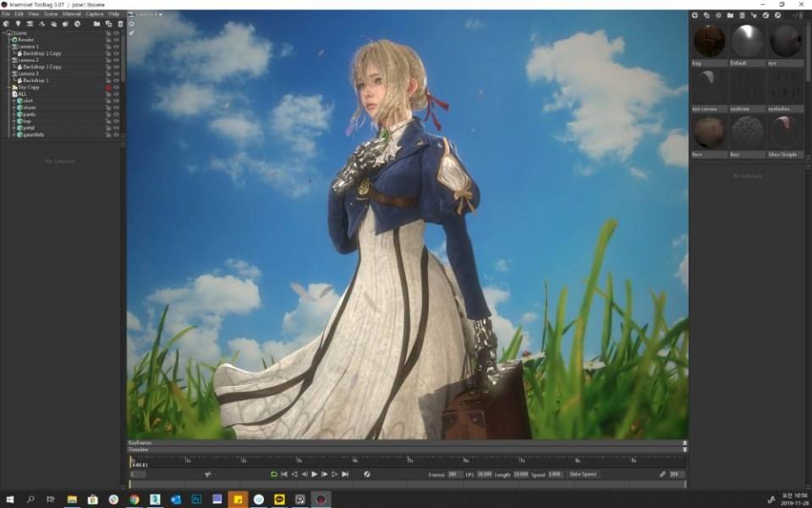
Task: Open Chrome from the Windows taskbar
Action: point(134,500)
